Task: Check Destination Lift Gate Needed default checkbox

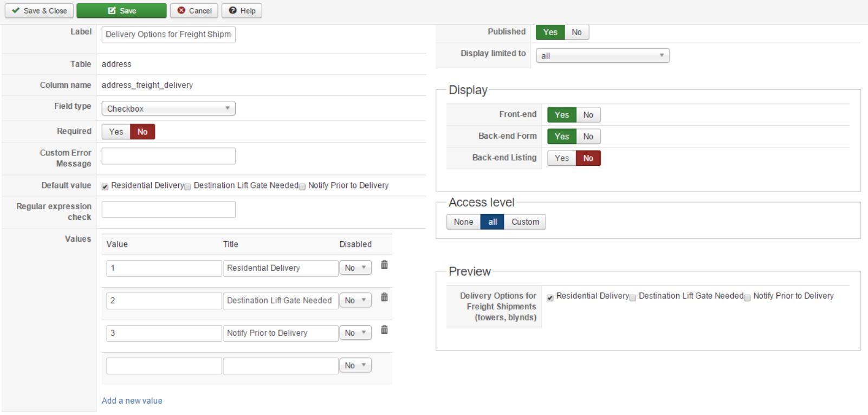Action: [x=187, y=187]
